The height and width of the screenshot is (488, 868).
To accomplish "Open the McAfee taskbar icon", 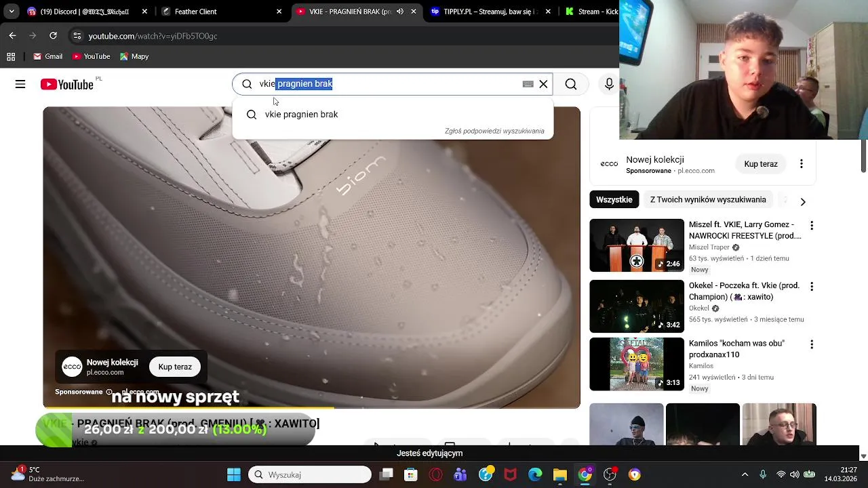I will 510,474.
